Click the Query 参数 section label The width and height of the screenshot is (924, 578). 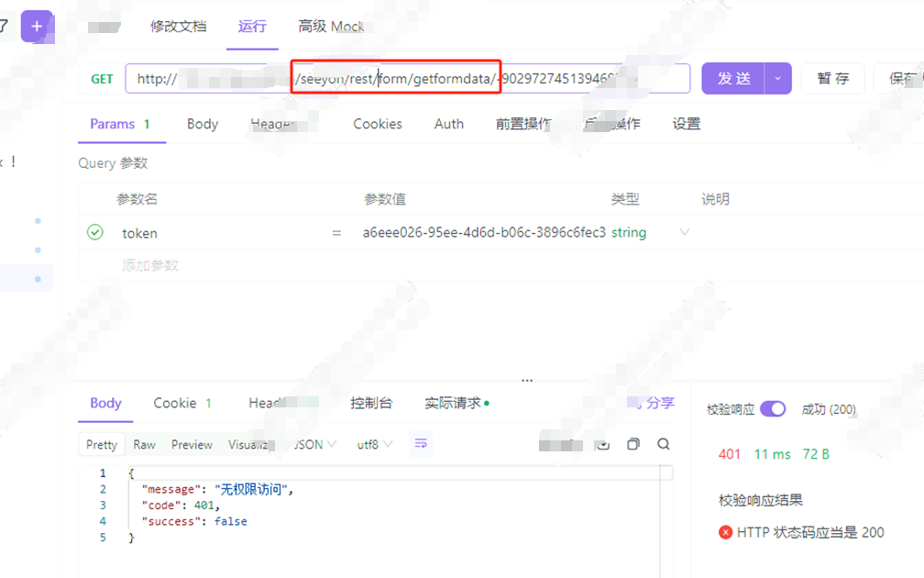[113, 162]
